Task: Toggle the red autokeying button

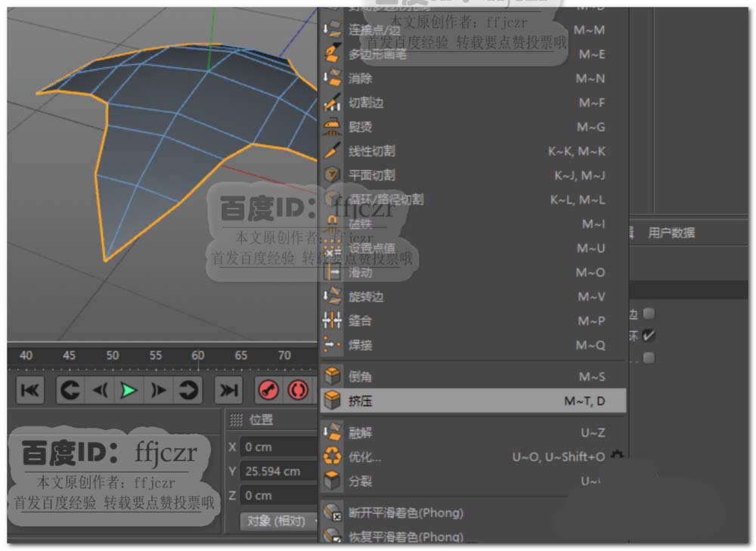Action: pyautogui.click(x=298, y=390)
